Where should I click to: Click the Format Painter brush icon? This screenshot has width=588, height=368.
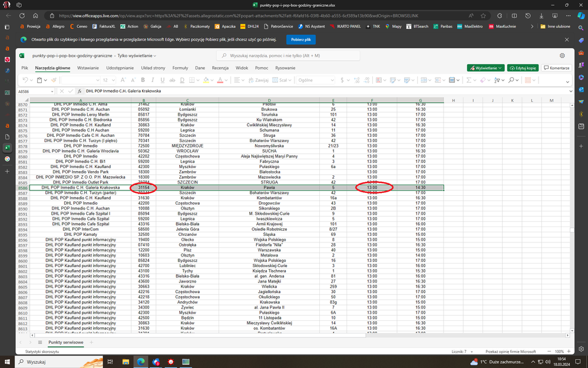54,80
